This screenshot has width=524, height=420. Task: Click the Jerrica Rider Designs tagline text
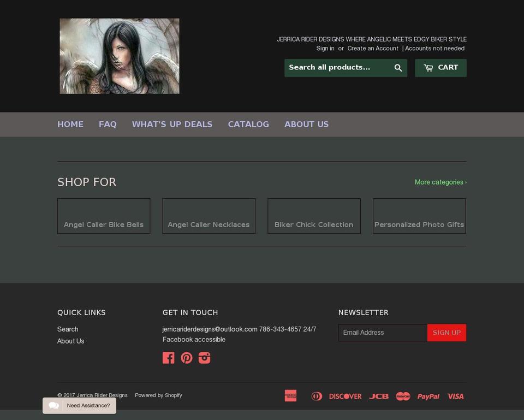pos(372,39)
